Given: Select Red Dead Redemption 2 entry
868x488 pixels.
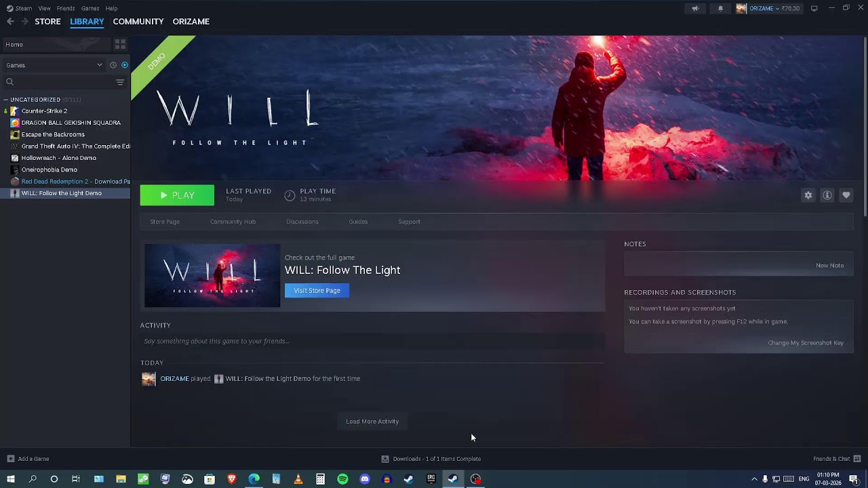Looking at the screenshot, I should (75, 182).
